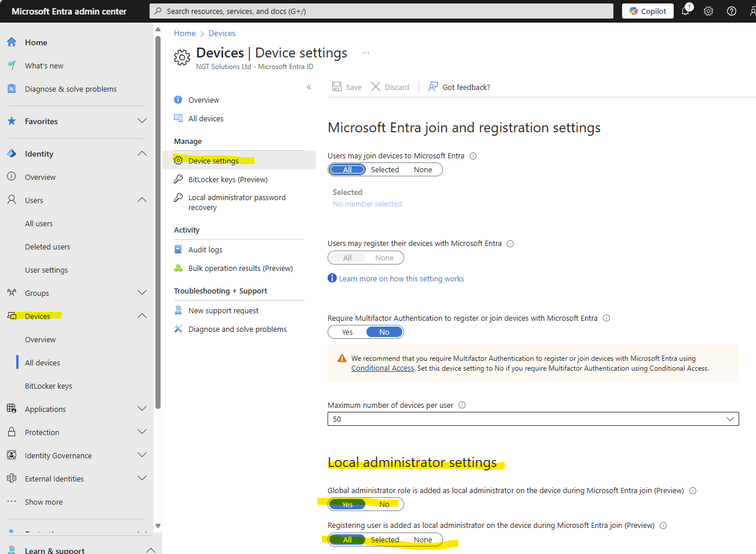756x554 pixels.
Task: Open All users in sidebar
Action: click(x=39, y=223)
